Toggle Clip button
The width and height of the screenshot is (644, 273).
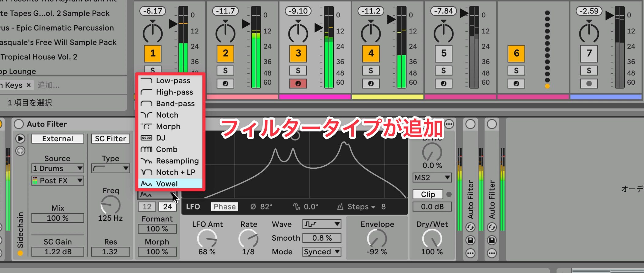[x=428, y=194]
